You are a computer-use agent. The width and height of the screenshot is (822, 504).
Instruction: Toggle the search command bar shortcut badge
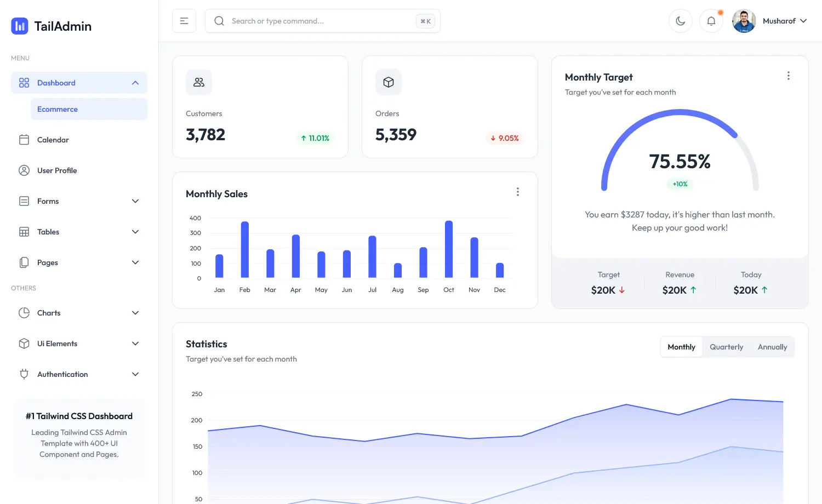[425, 21]
